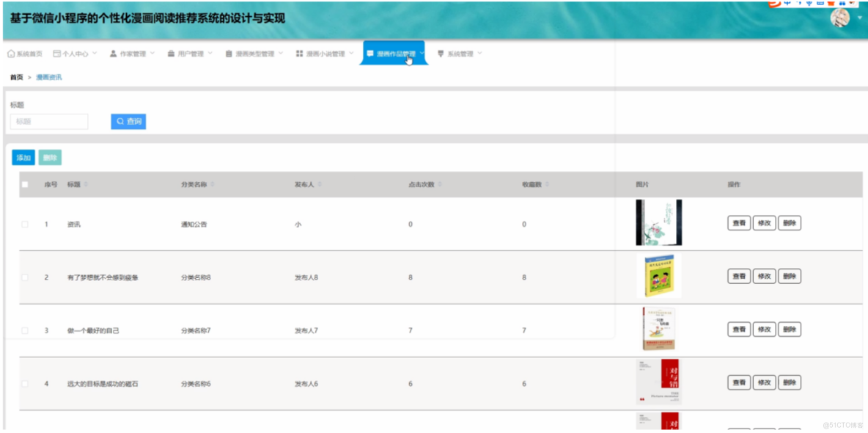Viewport: 868px width, 433px height.
Task: Click the 个人中心 card icon
Action: [x=56, y=54]
